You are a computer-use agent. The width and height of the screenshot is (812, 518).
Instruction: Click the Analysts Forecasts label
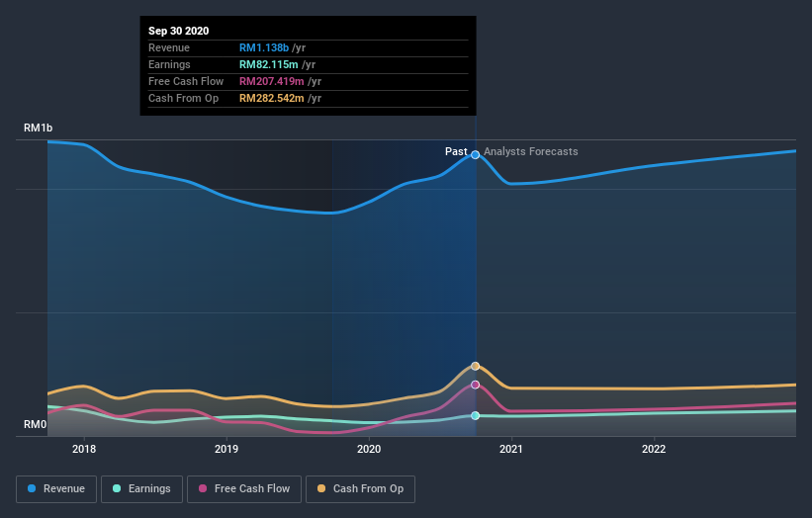(531, 151)
